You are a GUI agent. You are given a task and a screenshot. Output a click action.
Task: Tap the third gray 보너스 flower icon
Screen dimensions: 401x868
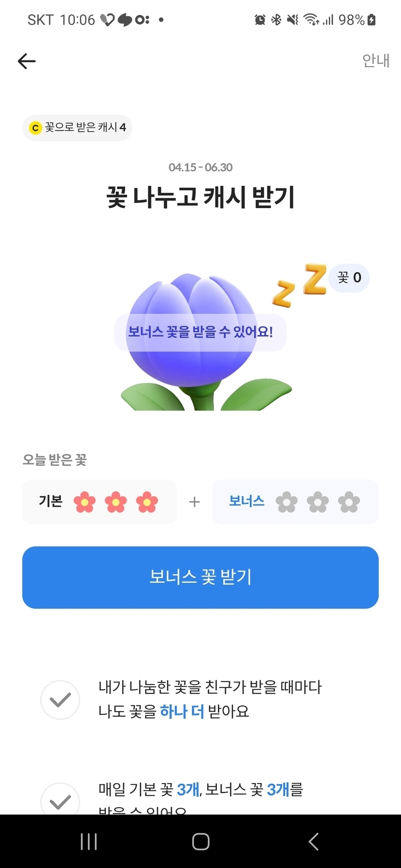pyautogui.click(x=349, y=502)
